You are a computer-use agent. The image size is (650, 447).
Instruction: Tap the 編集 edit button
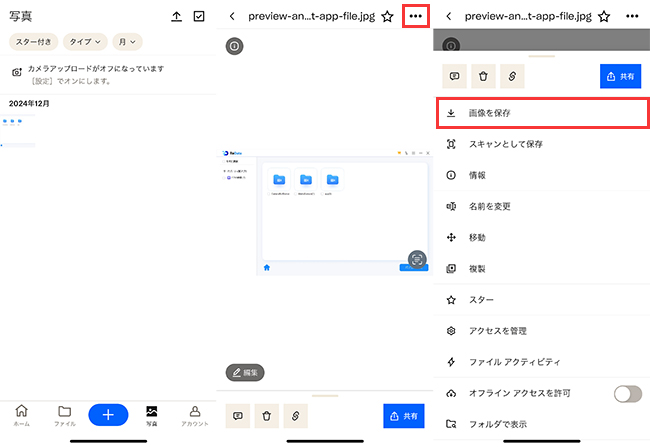tap(245, 372)
